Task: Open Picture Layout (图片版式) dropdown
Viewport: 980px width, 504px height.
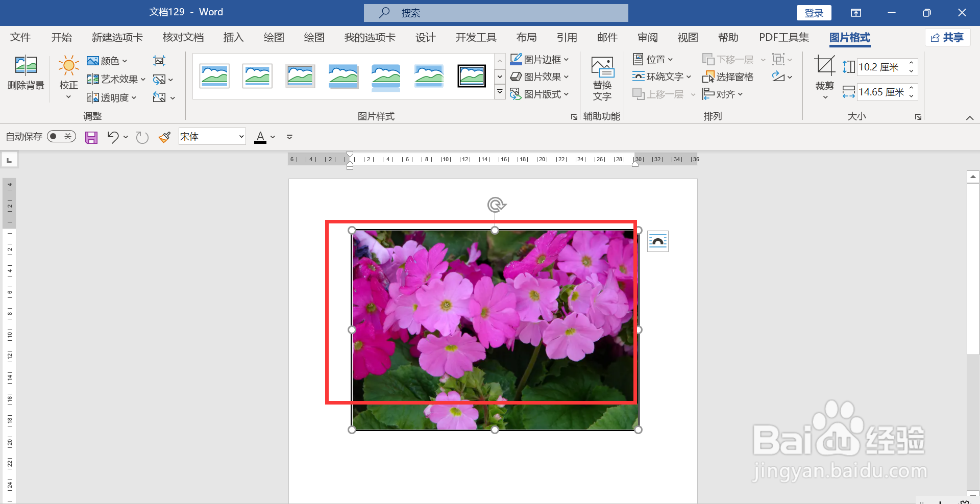Action: [540, 94]
